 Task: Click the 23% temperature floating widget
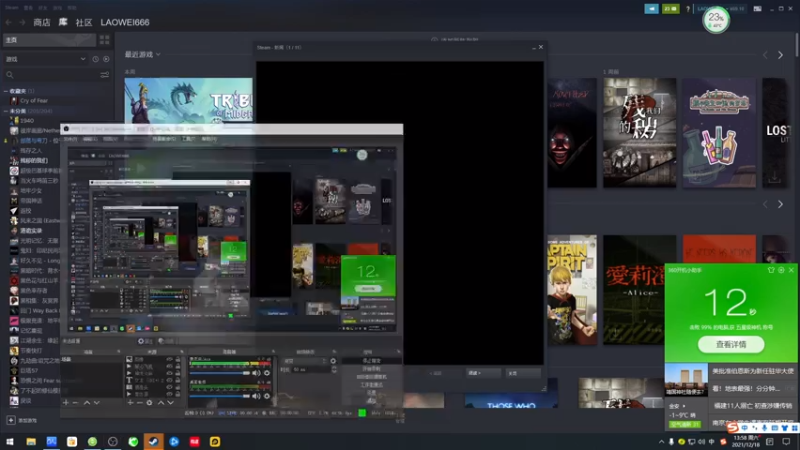(x=716, y=20)
